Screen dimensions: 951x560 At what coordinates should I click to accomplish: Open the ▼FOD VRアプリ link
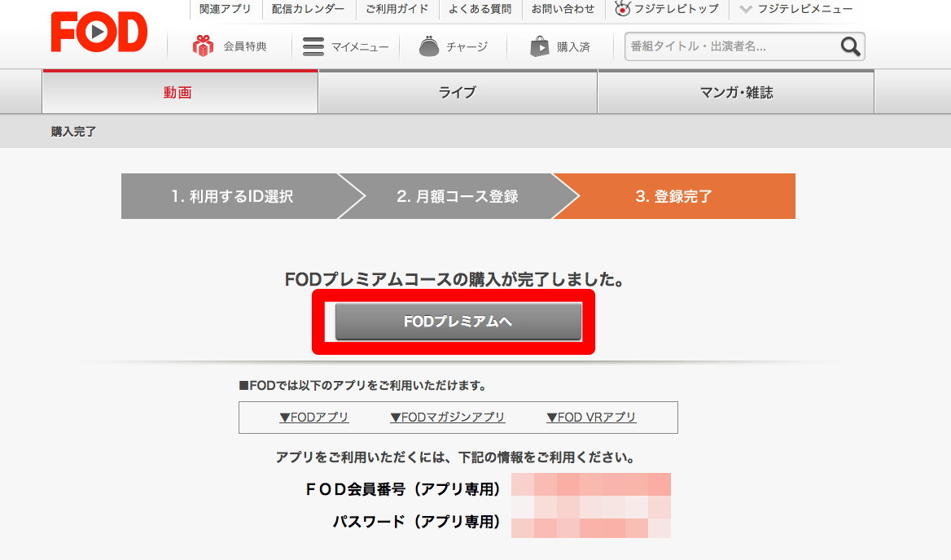click(591, 417)
